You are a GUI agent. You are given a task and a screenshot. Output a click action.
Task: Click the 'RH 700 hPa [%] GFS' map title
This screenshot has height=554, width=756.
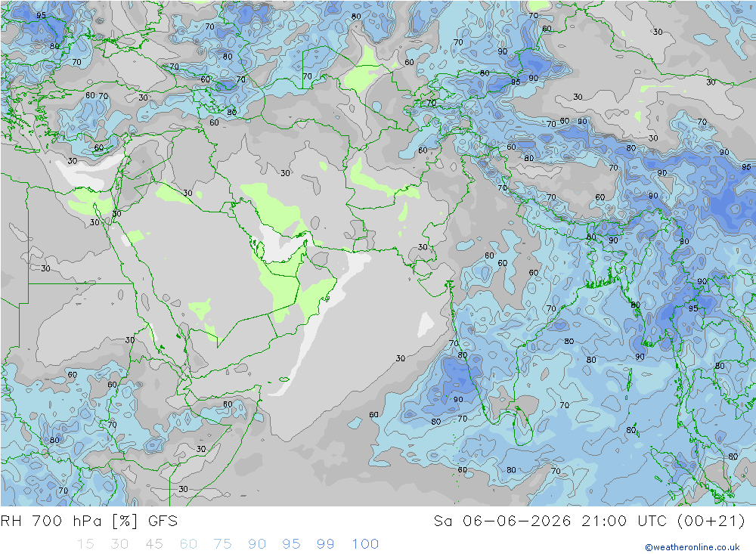click(x=89, y=522)
